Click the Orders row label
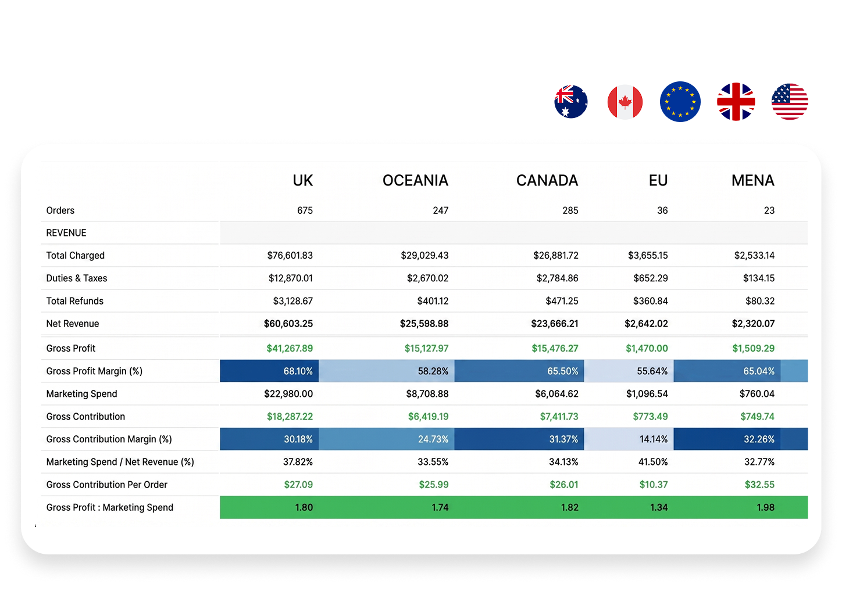 click(x=60, y=210)
